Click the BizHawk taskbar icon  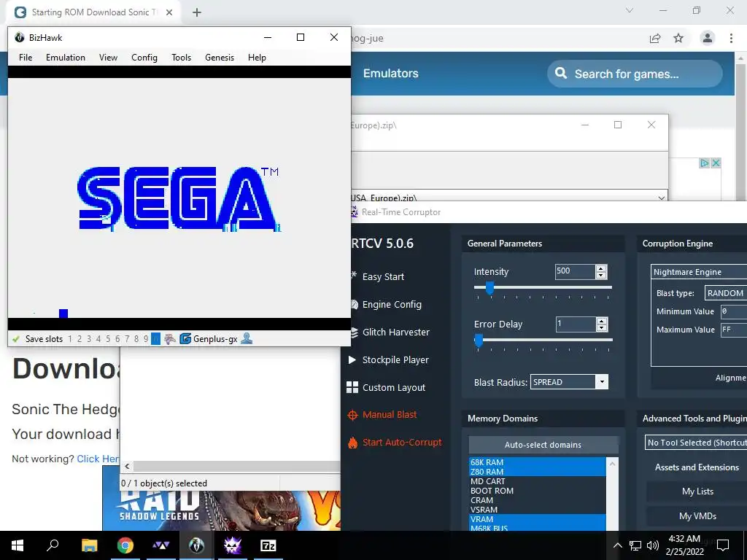(x=196, y=545)
